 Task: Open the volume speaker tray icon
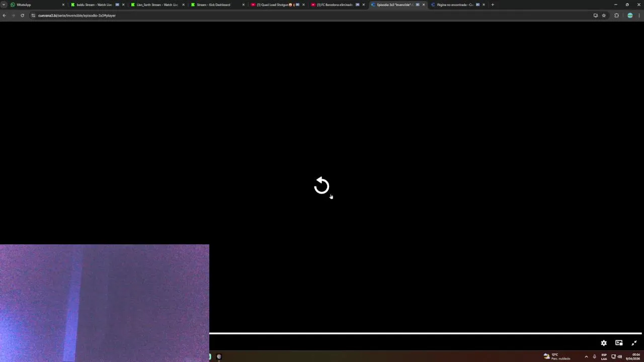tap(620, 356)
